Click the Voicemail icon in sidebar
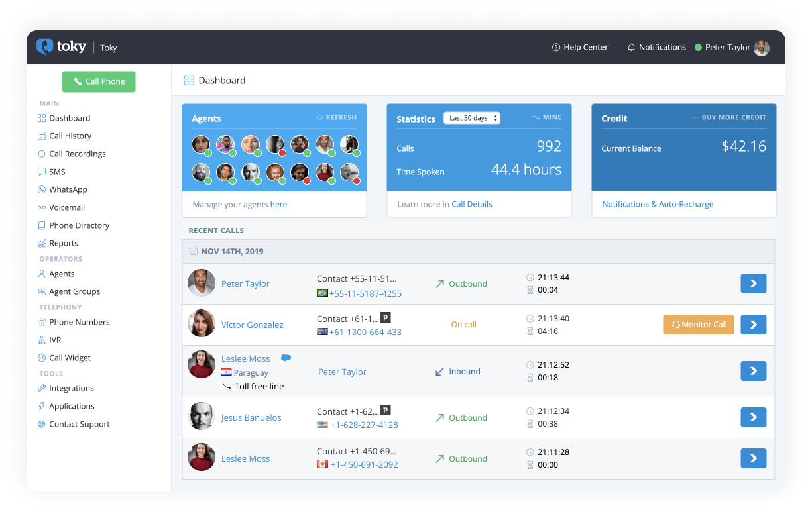The image size is (812, 514). pos(42,207)
